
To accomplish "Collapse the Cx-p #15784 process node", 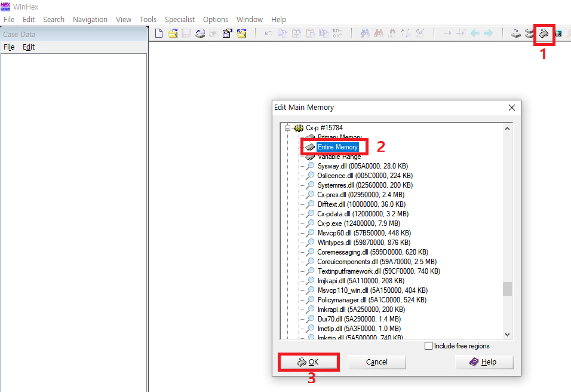I will (287, 128).
